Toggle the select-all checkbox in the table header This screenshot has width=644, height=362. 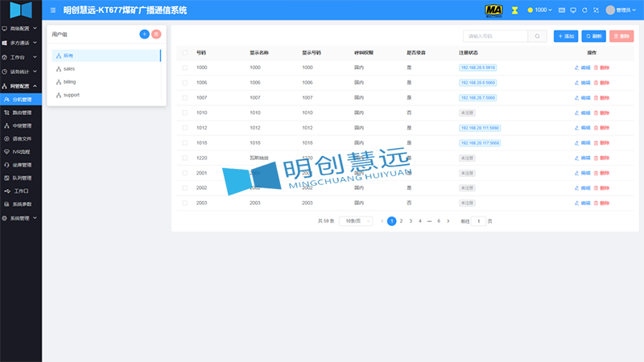(x=184, y=52)
